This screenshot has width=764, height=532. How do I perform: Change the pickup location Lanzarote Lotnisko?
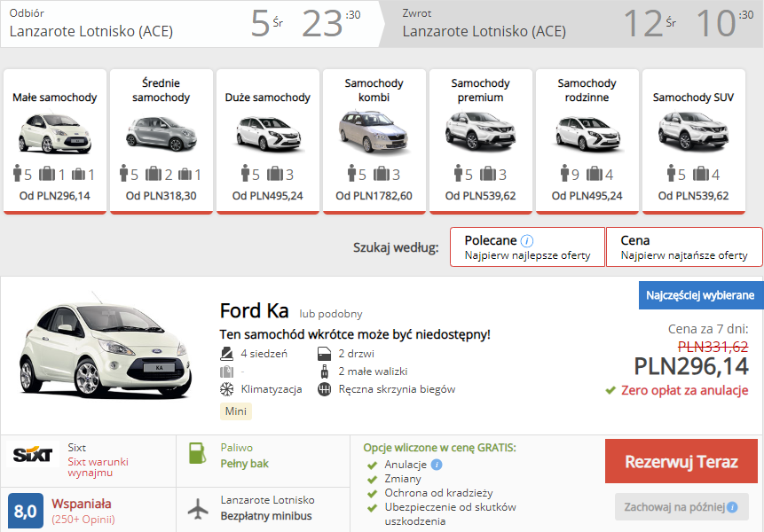tap(91, 32)
